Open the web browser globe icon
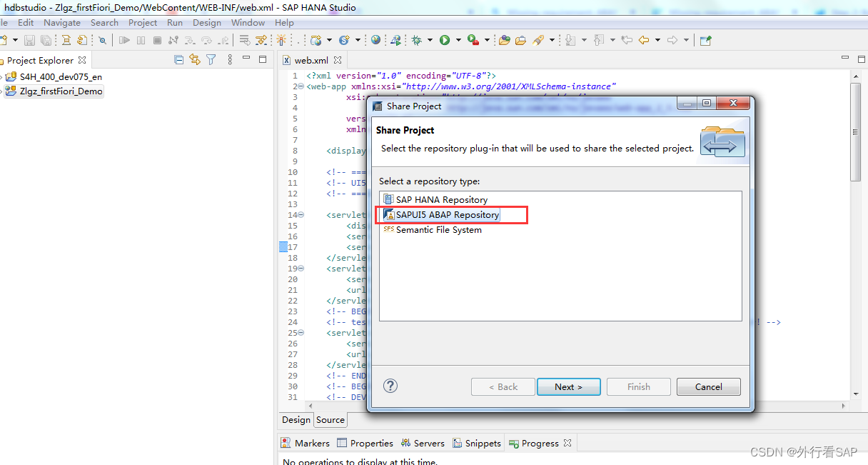The image size is (868, 465). coord(375,40)
